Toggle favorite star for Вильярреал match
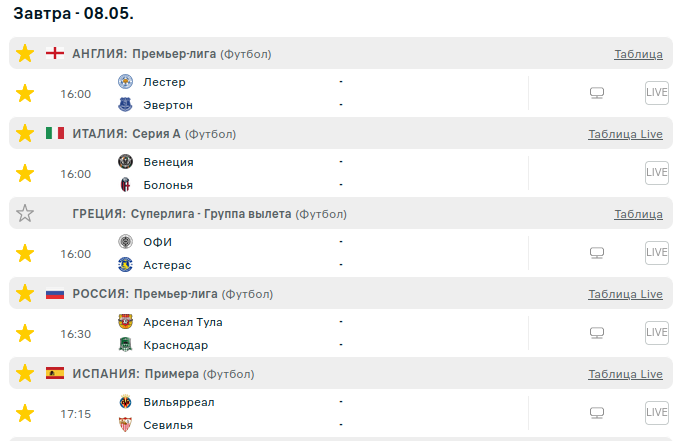Image resolution: width=683 pixels, height=441 pixels. pos(25,413)
